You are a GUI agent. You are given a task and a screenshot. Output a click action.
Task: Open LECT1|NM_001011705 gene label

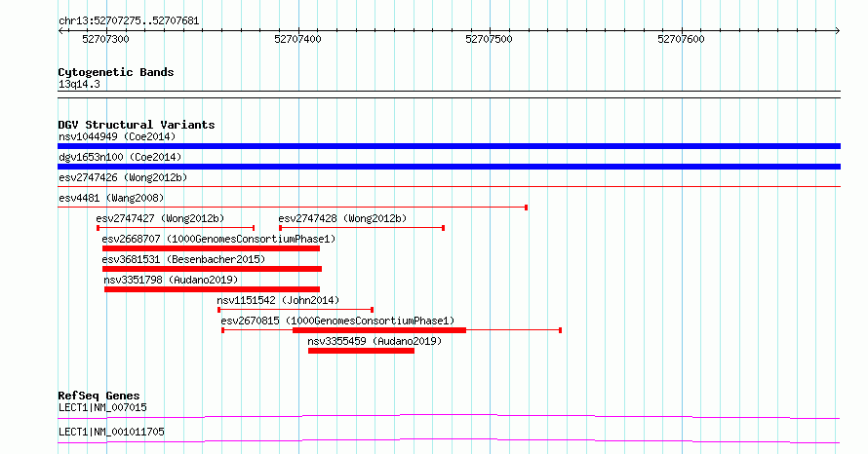pos(111,432)
